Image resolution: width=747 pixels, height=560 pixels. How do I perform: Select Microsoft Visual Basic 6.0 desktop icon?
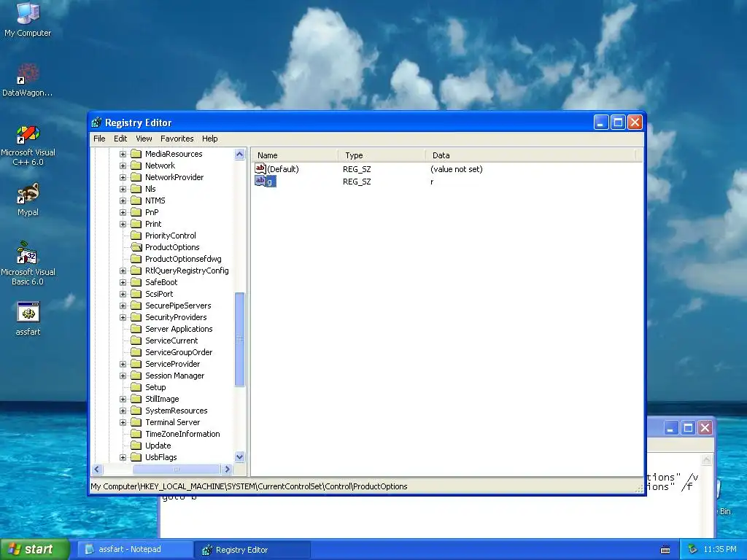click(28, 262)
